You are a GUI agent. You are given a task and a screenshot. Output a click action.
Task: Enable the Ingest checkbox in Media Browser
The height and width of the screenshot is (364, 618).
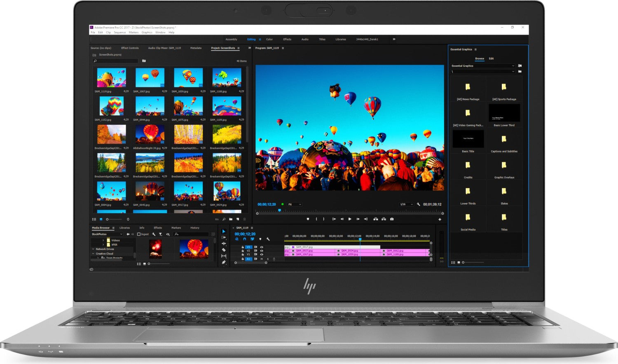pos(139,234)
